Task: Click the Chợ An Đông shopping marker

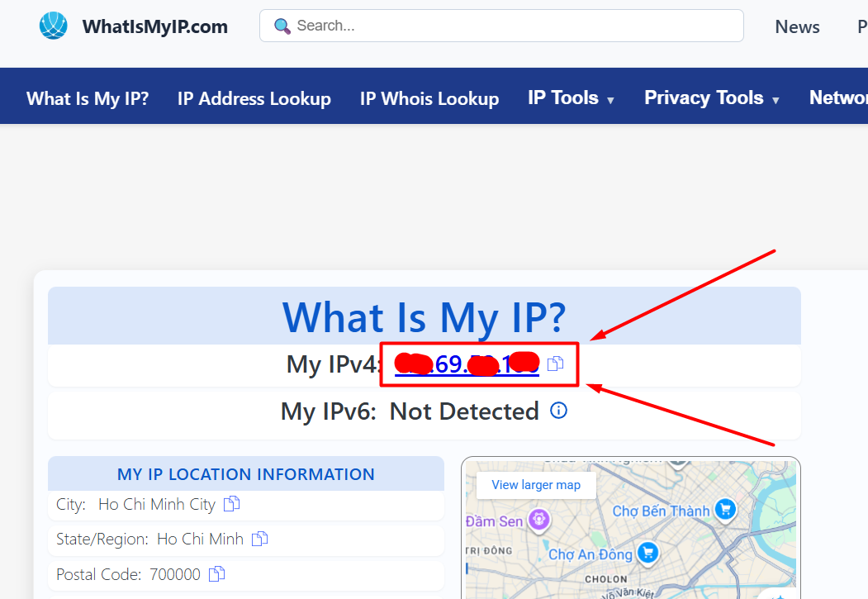Action: [x=647, y=553]
